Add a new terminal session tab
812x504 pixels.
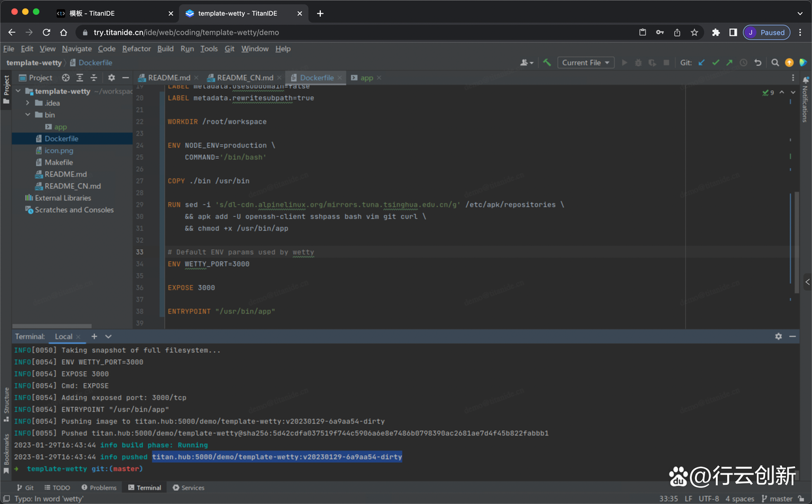(x=94, y=337)
